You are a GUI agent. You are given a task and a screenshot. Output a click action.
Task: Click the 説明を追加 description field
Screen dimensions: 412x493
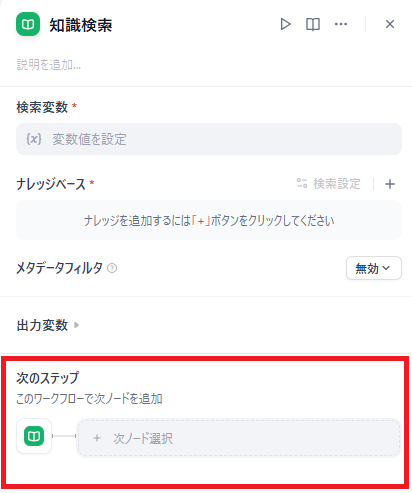pyautogui.click(x=49, y=65)
